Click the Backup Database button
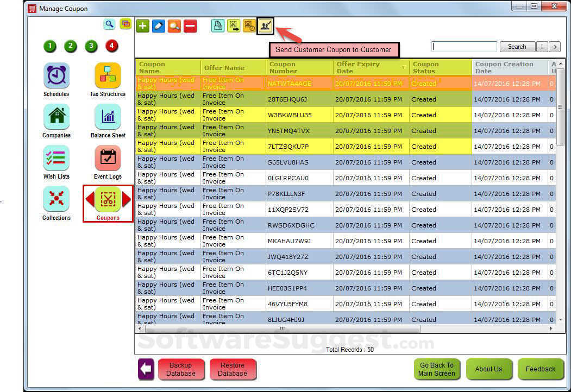The height and width of the screenshot is (392, 571). click(x=181, y=369)
